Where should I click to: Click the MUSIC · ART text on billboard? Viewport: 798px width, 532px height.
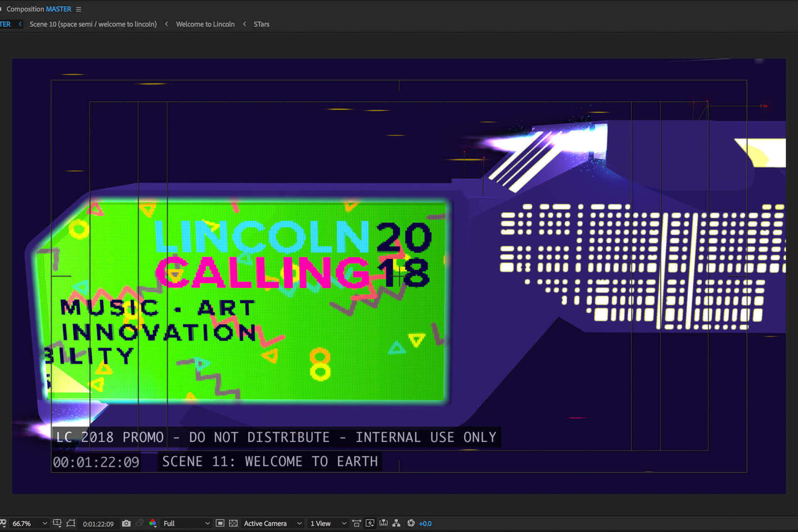click(x=158, y=308)
